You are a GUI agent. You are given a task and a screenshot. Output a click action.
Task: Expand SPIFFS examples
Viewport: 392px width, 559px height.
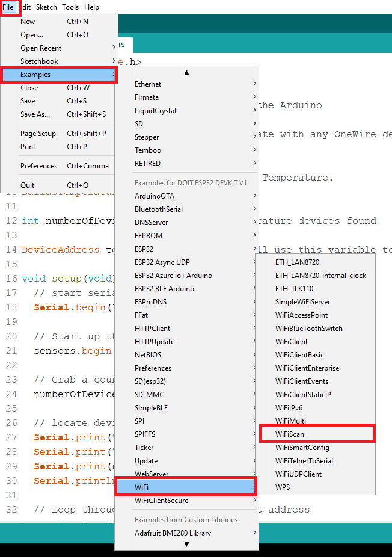click(x=186, y=434)
